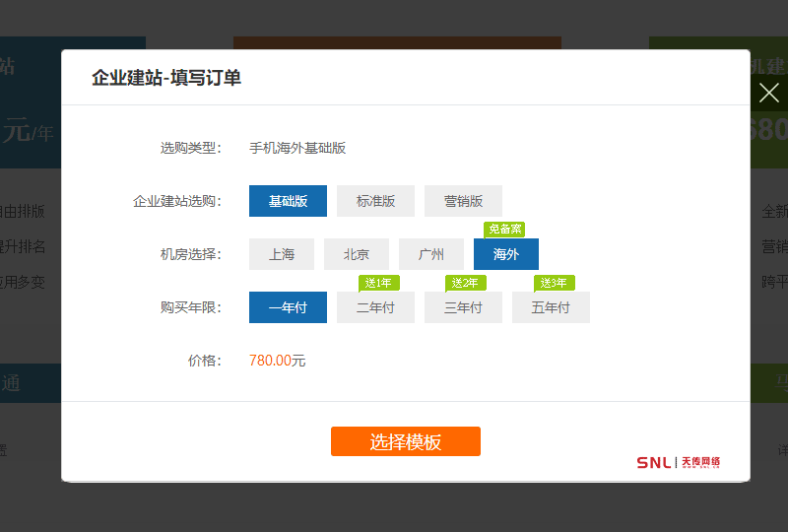Choose the 五年付 purchase term
The width and height of the screenshot is (788, 532).
551,307
